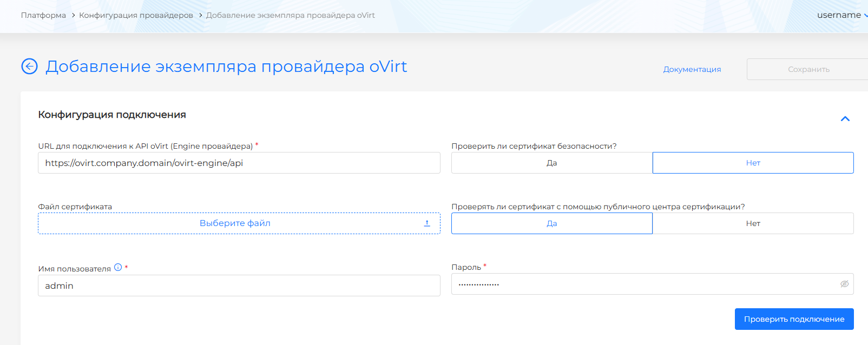Click the back arrow next to page title
Image resolution: width=868 pixels, height=345 pixels.
click(29, 67)
